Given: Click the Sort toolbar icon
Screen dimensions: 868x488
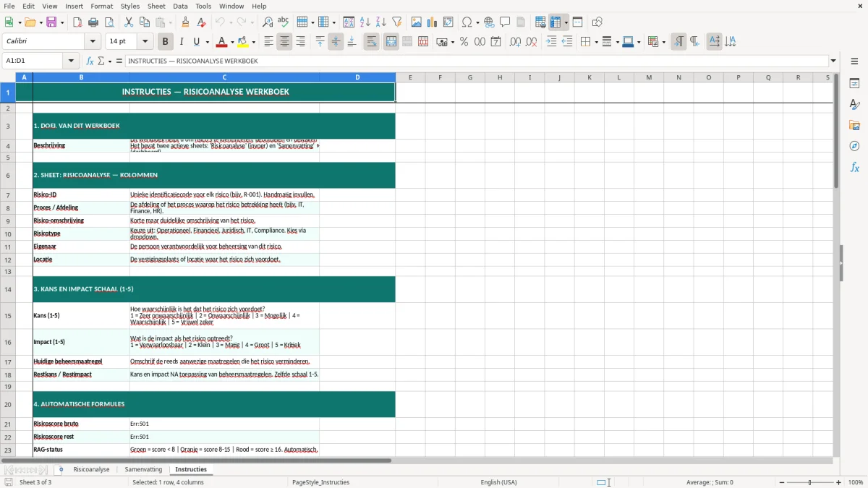Looking at the screenshot, I should pyautogui.click(x=349, y=22).
